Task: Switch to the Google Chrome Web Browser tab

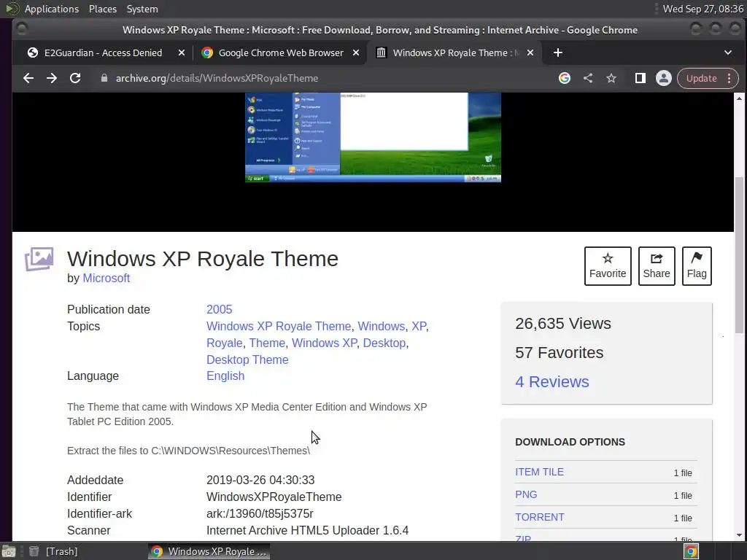Action: click(x=280, y=52)
